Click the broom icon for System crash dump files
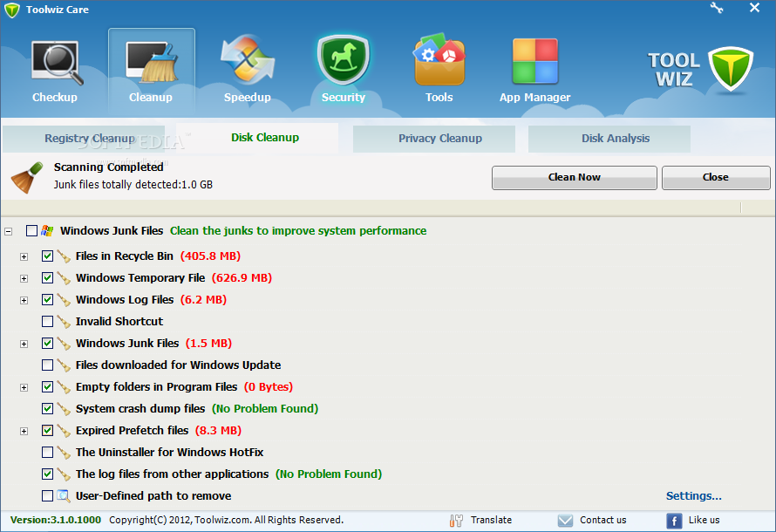The width and height of the screenshot is (776, 532). [x=64, y=409]
